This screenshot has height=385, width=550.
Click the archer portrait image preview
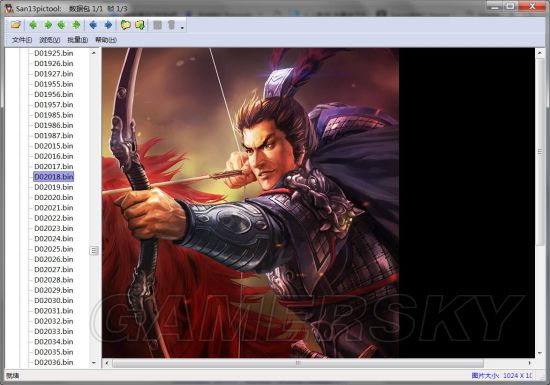[250, 203]
